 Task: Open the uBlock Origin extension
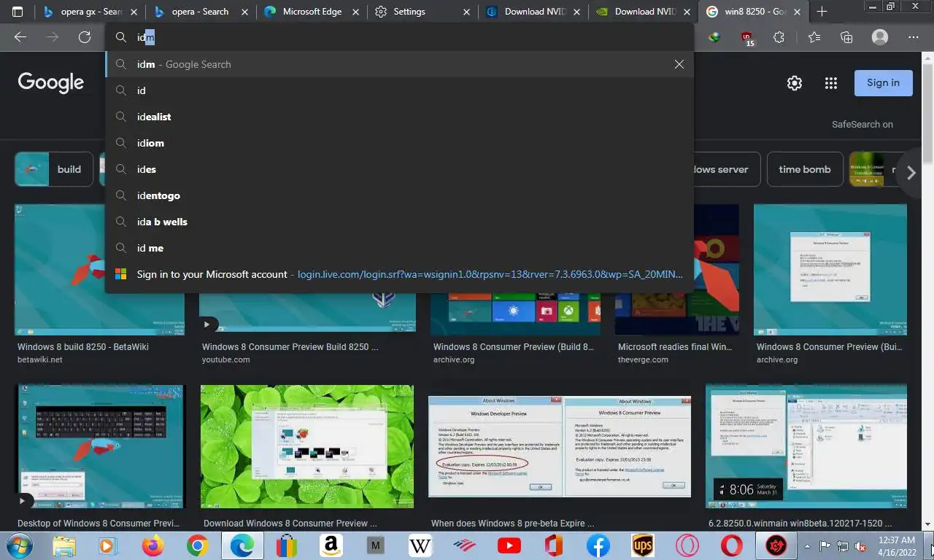pyautogui.click(x=746, y=38)
